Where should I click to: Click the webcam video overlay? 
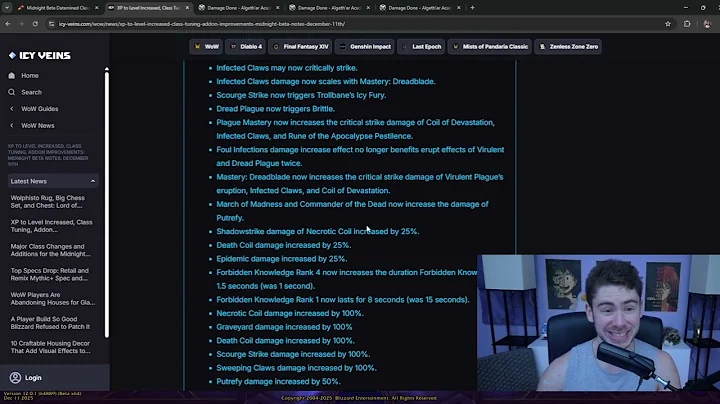(598, 323)
